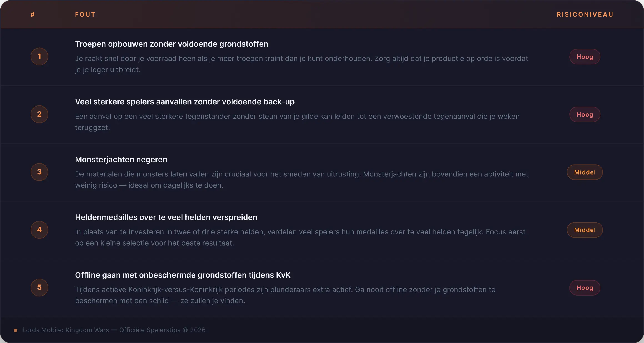Click the number 3 circle badge

point(39,172)
